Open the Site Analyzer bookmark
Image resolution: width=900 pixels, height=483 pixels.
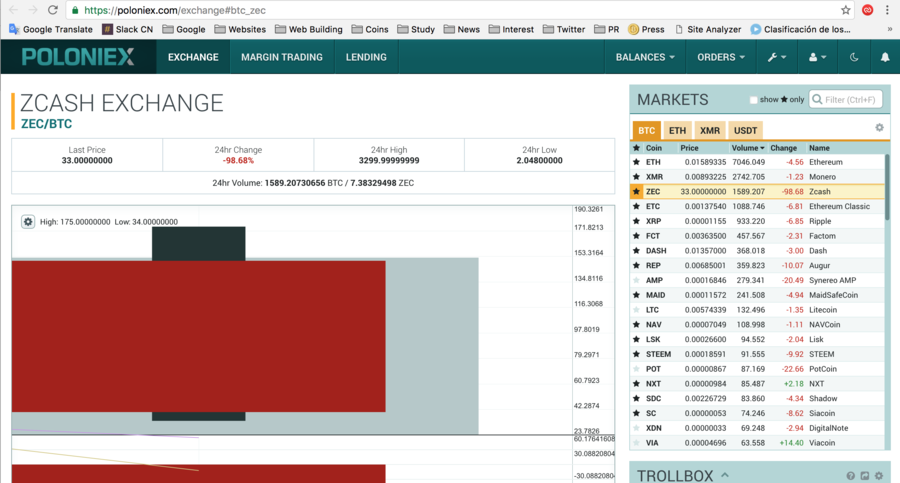coord(708,29)
